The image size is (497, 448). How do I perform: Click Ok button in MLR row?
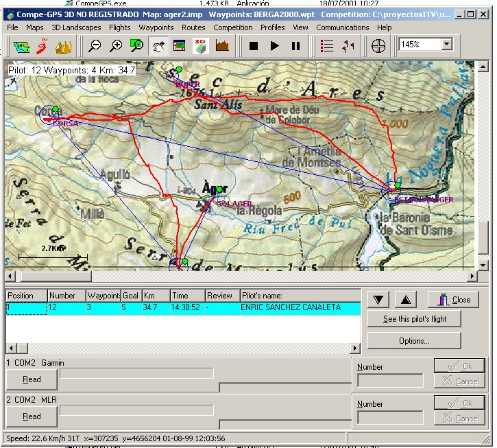pos(459,403)
